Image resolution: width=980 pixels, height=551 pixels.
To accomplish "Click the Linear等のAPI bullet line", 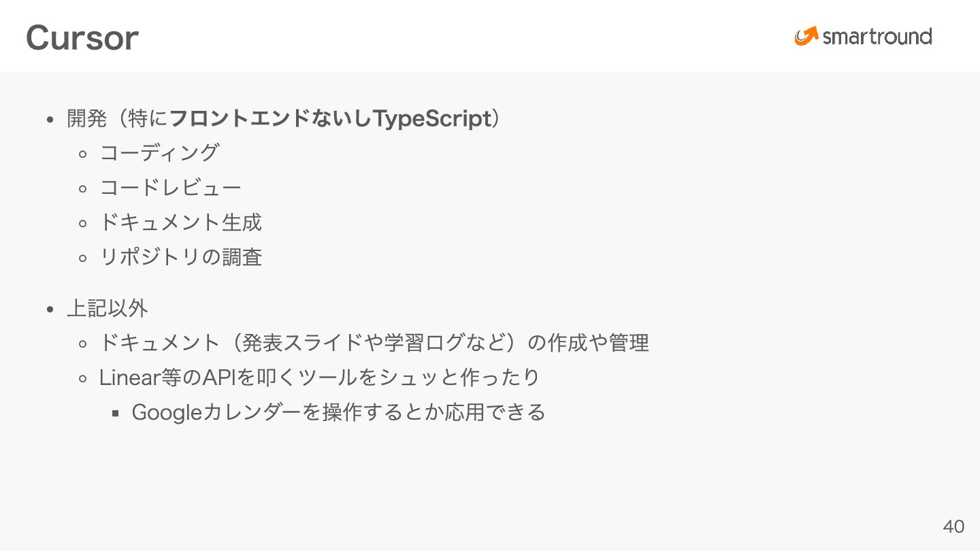I will (320, 377).
